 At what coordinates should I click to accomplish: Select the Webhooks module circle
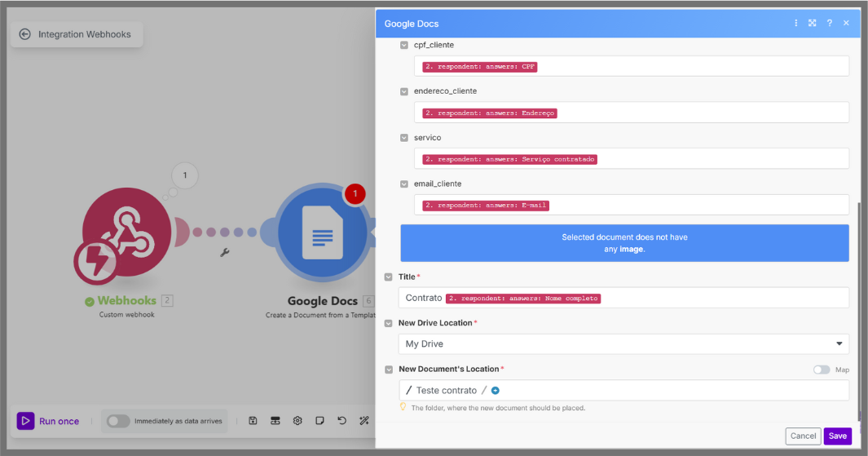point(127,232)
